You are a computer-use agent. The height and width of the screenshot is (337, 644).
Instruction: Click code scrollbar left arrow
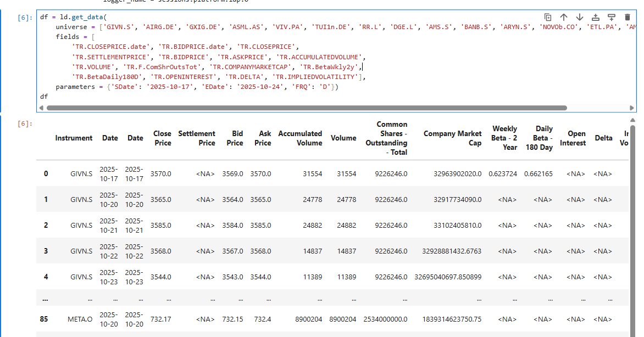pos(41,108)
